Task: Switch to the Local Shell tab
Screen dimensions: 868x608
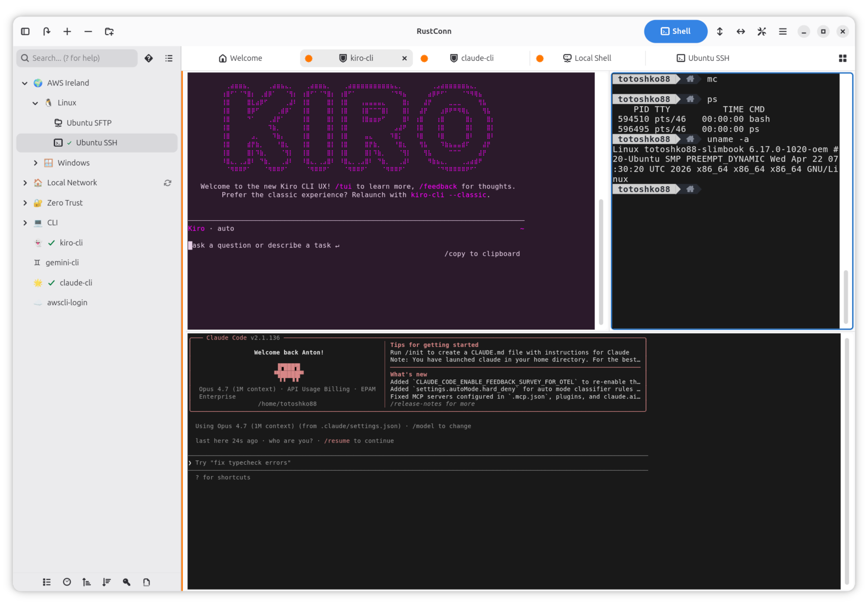Action: click(587, 58)
